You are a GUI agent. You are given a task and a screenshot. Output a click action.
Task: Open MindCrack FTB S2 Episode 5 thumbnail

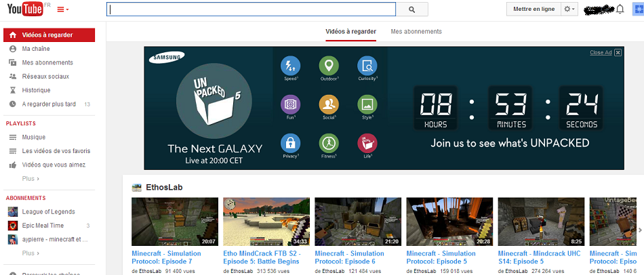point(266,221)
